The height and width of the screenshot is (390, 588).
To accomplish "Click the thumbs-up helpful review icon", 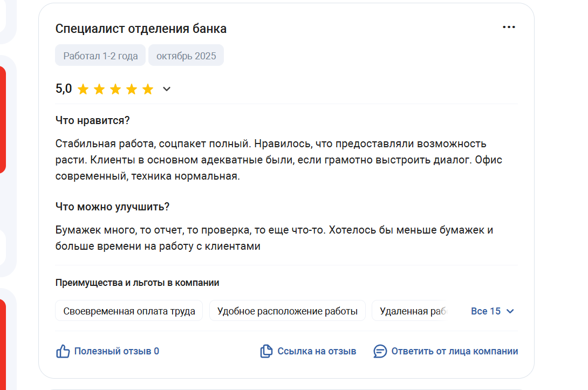I will click(63, 352).
